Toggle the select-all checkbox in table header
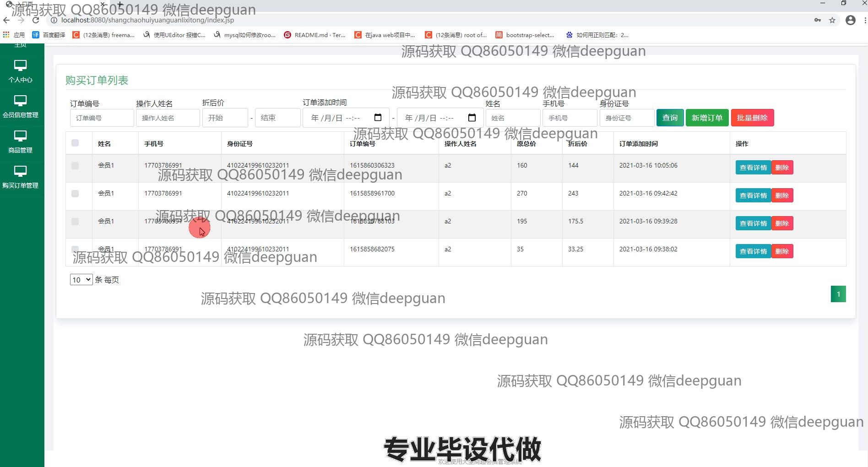The image size is (868, 467). click(x=75, y=143)
